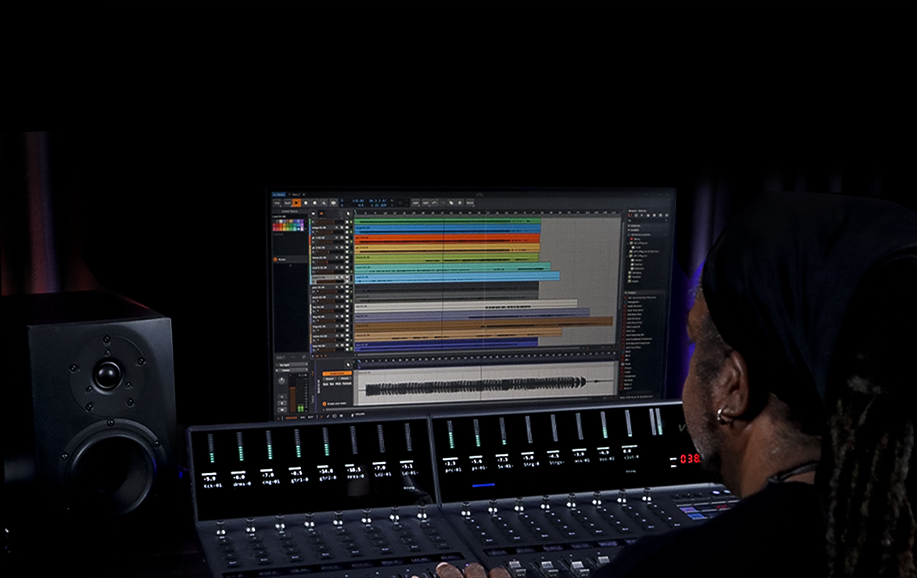Click the audio waveform in detail editor

point(477,385)
